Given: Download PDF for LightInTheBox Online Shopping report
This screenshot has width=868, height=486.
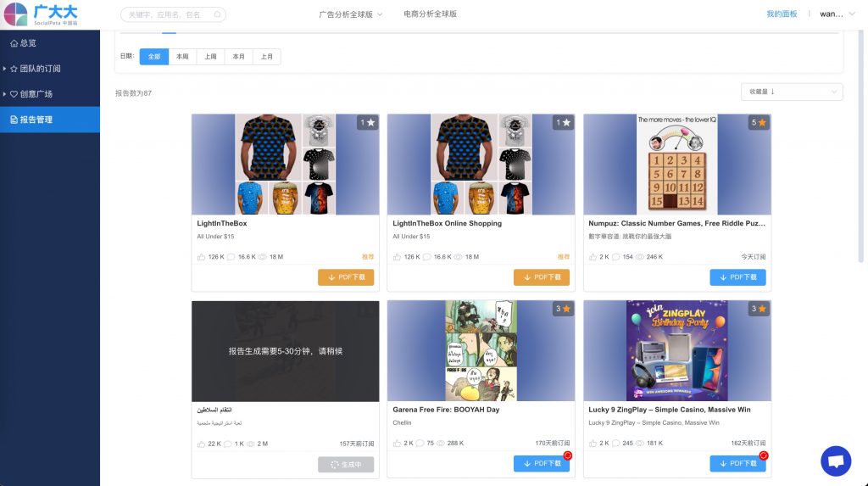Looking at the screenshot, I should pos(542,277).
